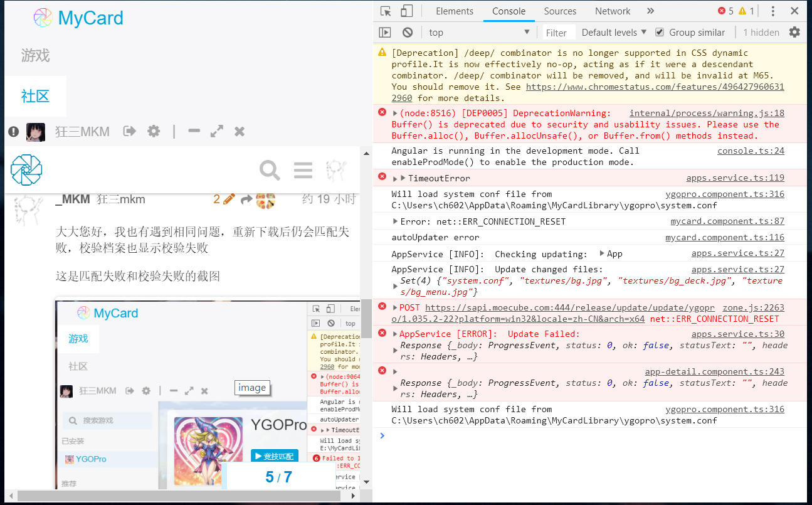
Task: Open the chromestatus.com features link
Action: click(655, 87)
